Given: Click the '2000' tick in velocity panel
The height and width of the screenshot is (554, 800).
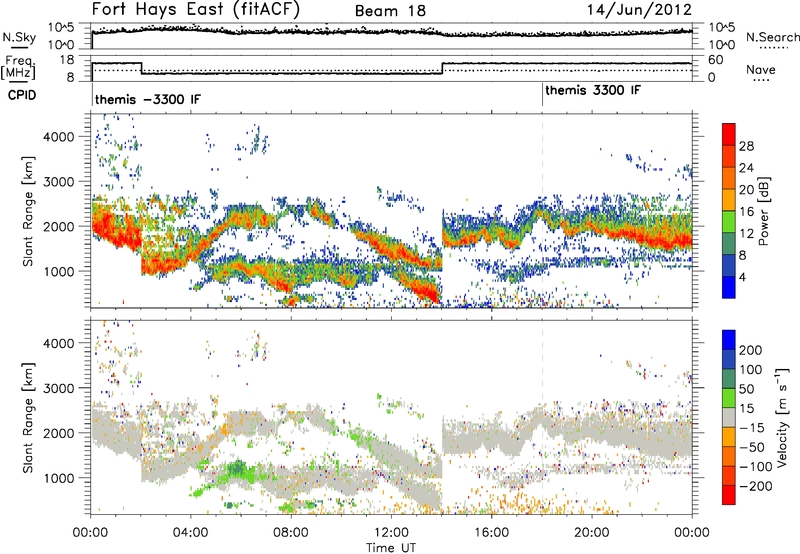Looking at the screenshot, I should (59, 433).
